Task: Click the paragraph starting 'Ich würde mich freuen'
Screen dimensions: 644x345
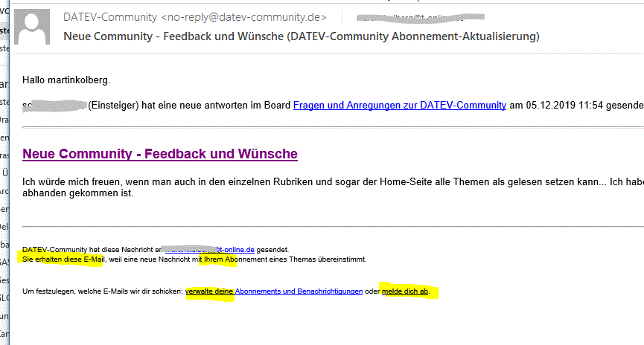Action: point(298,181)
